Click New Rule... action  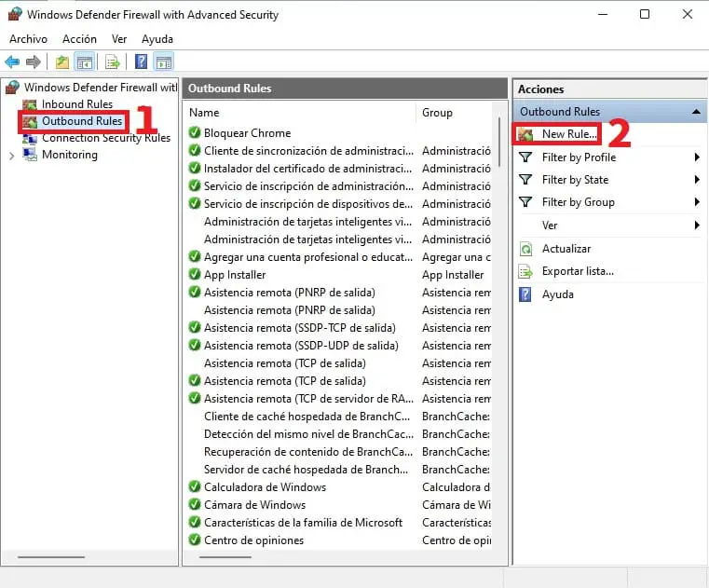click(569, 134)
